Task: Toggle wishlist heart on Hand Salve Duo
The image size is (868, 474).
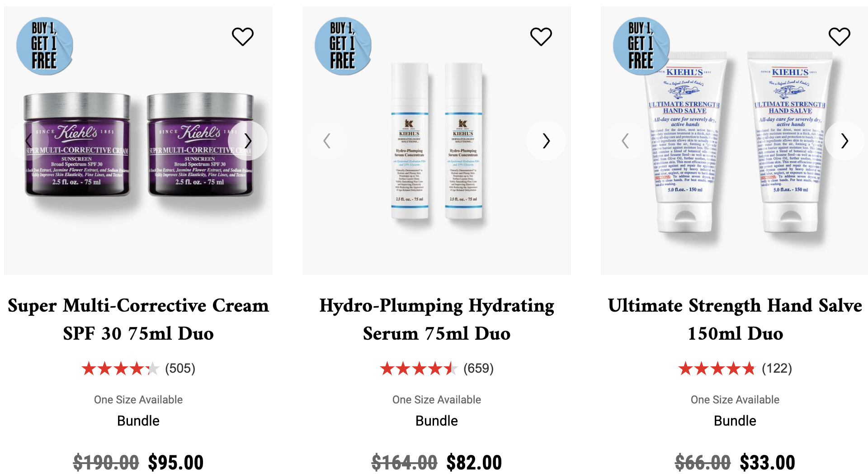Action: click(840, 36)
